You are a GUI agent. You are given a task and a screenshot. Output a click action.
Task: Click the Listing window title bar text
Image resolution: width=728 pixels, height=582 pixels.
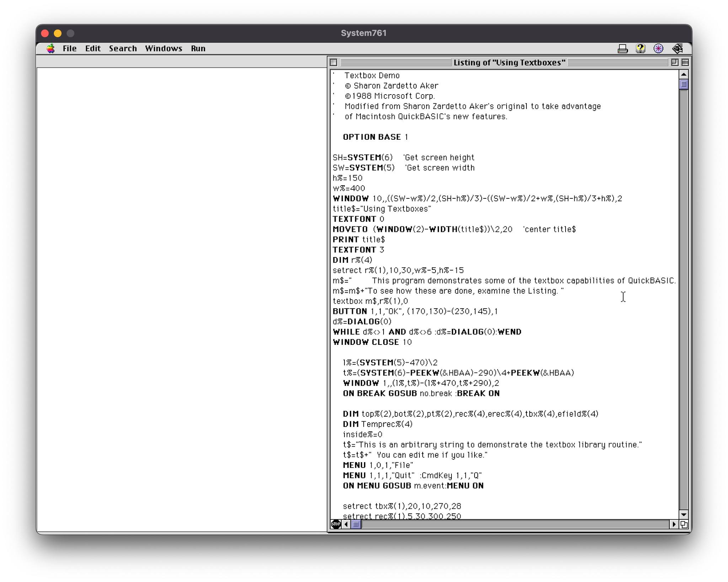tap(509, 63)
